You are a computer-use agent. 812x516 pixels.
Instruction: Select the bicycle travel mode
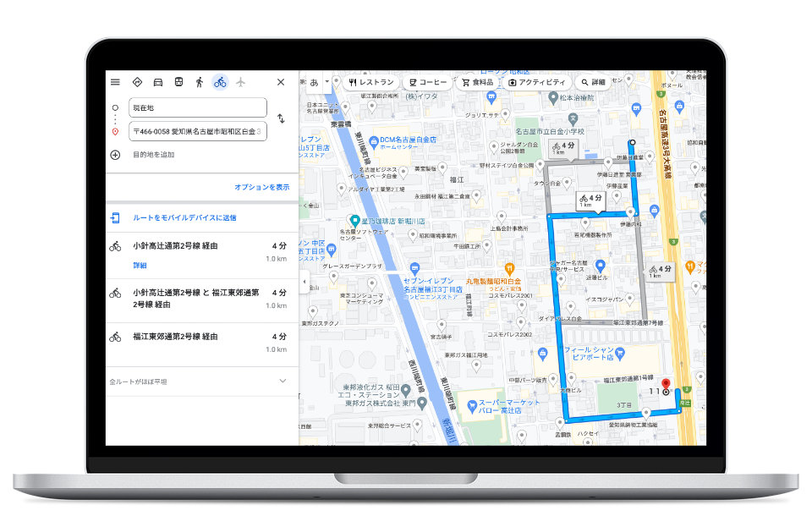[220, 82]
